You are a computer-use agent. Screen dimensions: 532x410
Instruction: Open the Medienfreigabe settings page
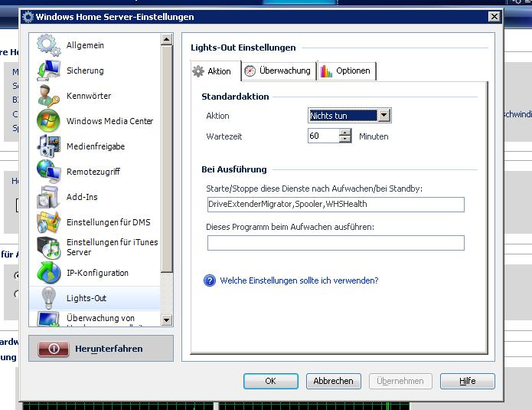[95, 146]
